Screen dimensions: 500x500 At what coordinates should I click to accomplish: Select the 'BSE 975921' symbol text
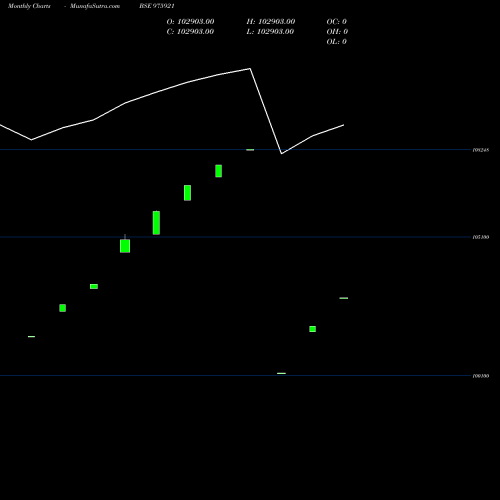(x=157, y=6)
